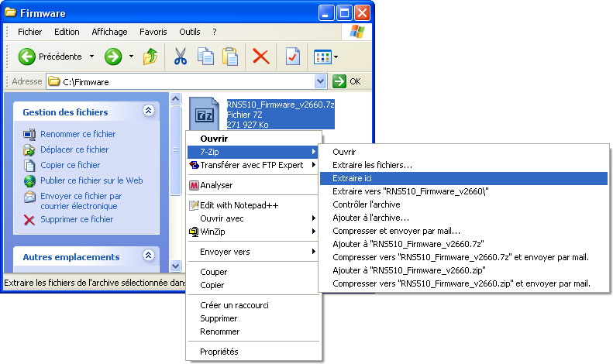Open the forward button history dropdown arrow
The image size is (613, 364).
pyautogui.click(x=131, y=57)
